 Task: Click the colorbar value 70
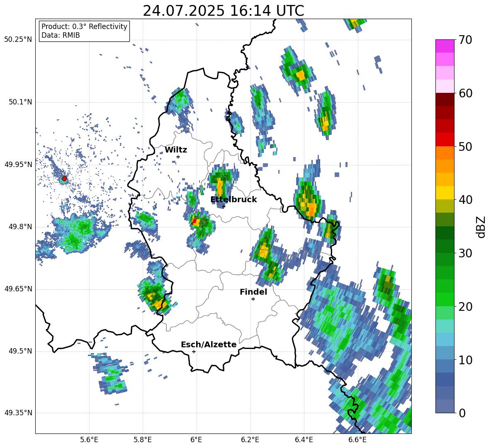coord(465,40)
